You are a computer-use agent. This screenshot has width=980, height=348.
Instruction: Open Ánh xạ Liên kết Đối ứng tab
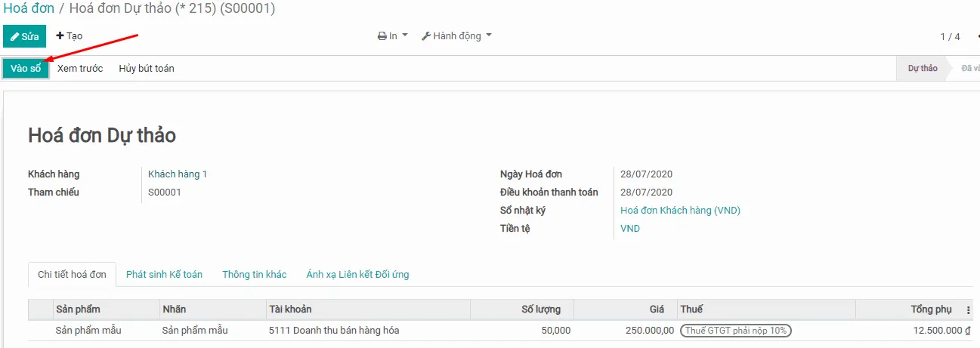point(357,275)
